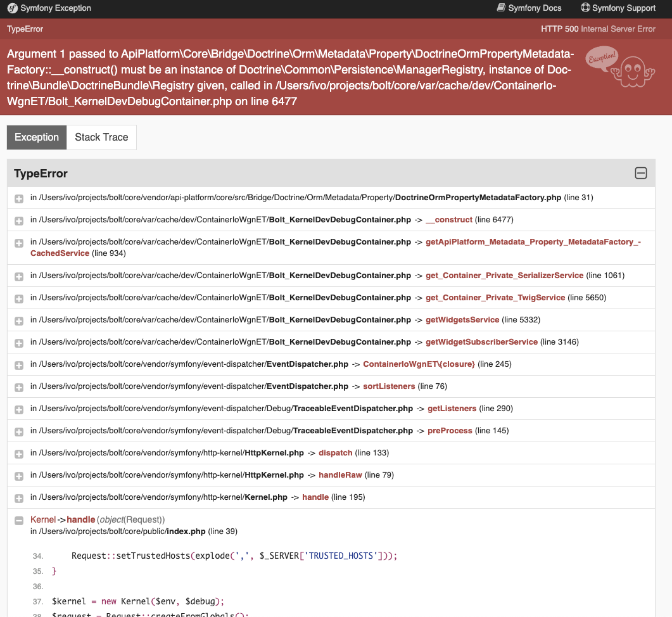Collapse the TypeError block with minus icon
Image resolution: width=672 pixels, height=617 pixels.
pos(641,173)
